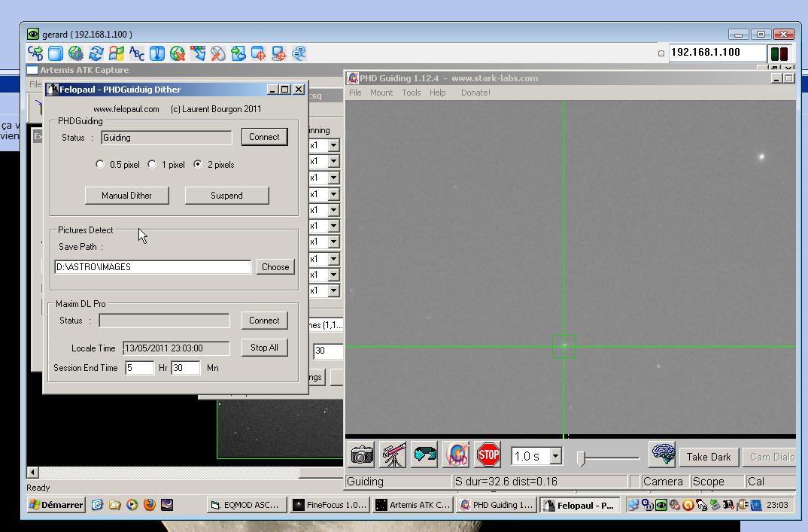Click the Session End Time Mn field
The image size is (808, 532).
(x=186, y=368)
